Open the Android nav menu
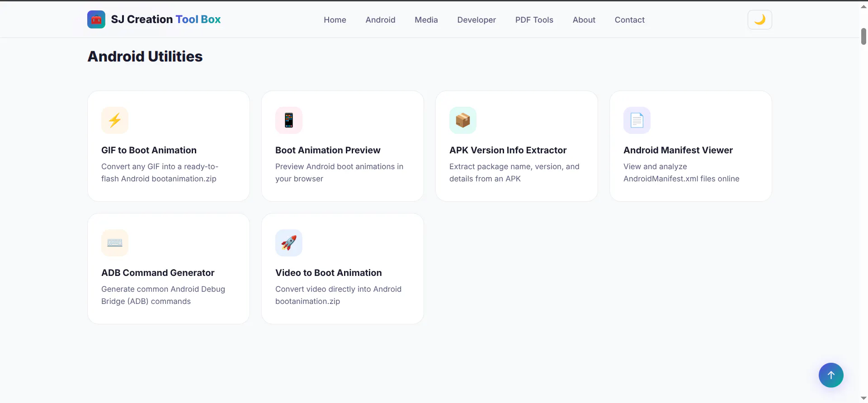The height and width of the screenshot is (403, 868). point(381,20)
